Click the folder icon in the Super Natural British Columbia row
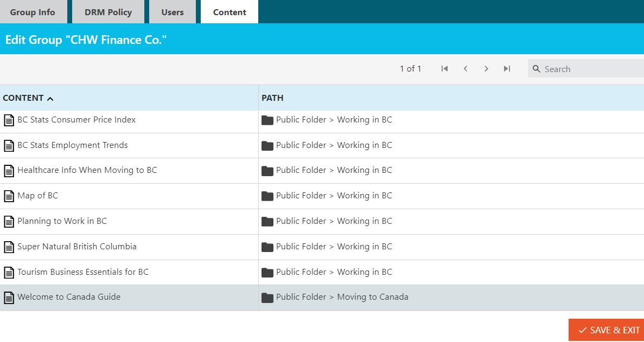The width and height of the screenshot is (644, 342). [x=267, y=247]
